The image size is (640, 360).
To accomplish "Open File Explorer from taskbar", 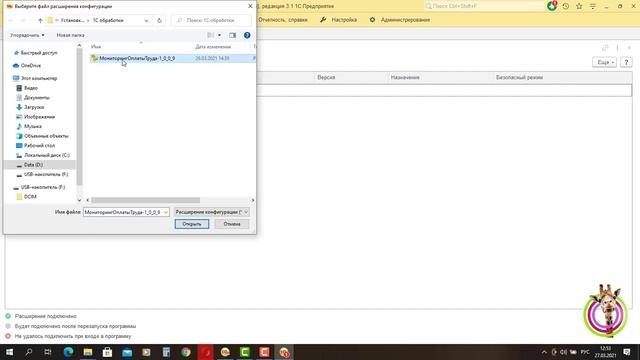I will click(x=88, y=352).
